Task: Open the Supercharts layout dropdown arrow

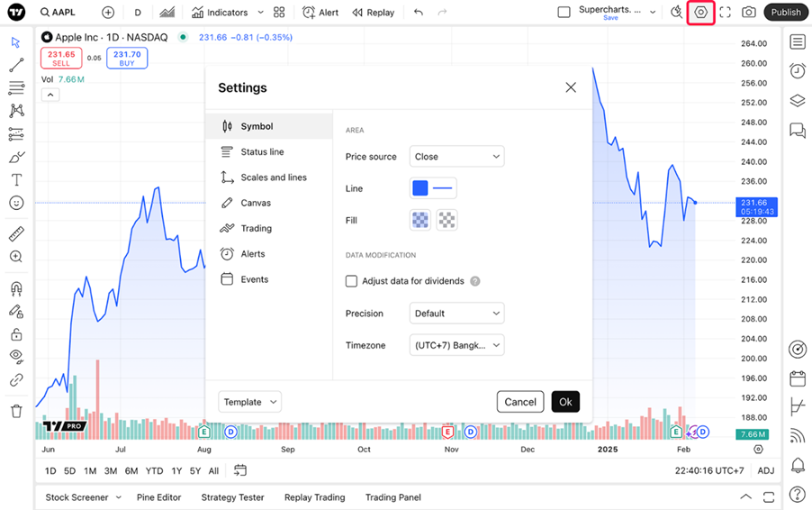Action: tap(653, 13)
